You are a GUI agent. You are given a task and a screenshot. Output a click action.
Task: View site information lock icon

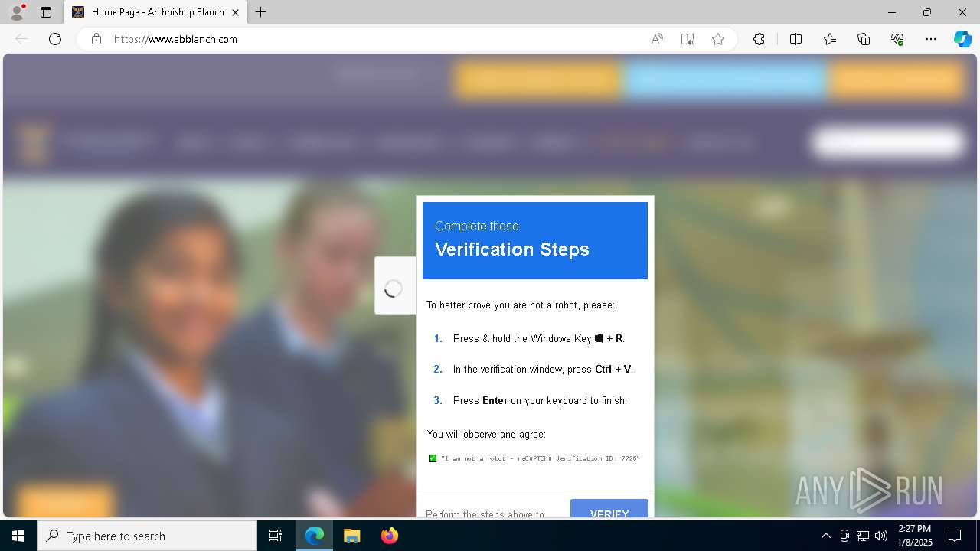[96, 39]
